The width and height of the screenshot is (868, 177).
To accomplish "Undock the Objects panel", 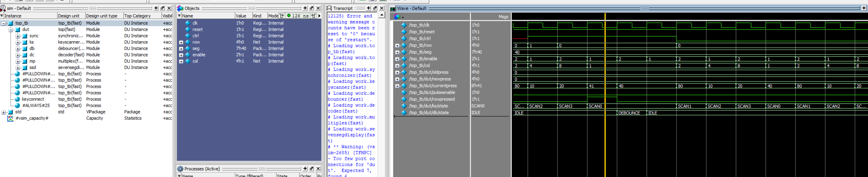I will [311, 8].
